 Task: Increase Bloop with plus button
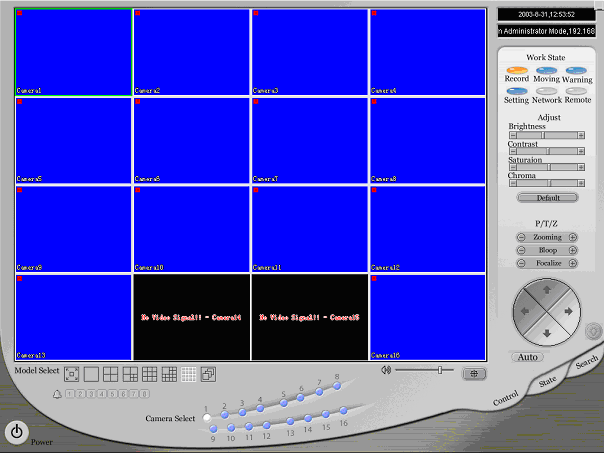tap(573, 250)
